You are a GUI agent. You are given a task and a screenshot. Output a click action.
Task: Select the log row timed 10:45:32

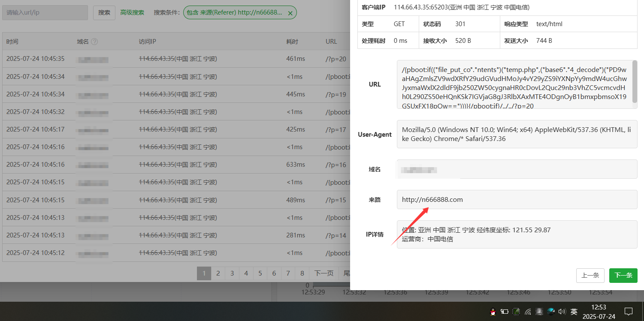(x=176, y=112)
